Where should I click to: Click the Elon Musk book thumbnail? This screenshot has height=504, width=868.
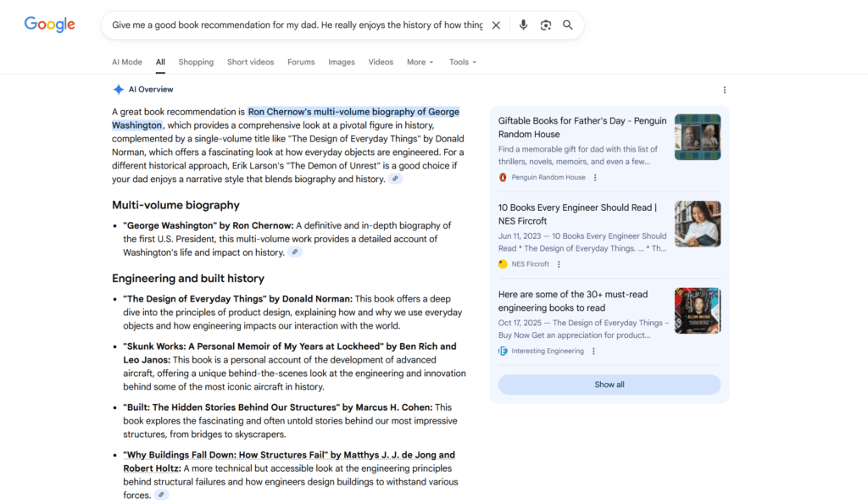(697, 310)
